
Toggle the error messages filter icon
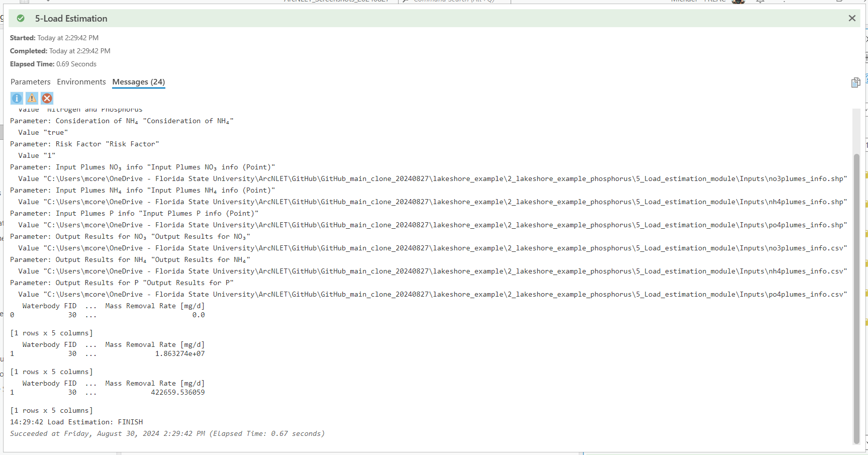tap(47, 98)
